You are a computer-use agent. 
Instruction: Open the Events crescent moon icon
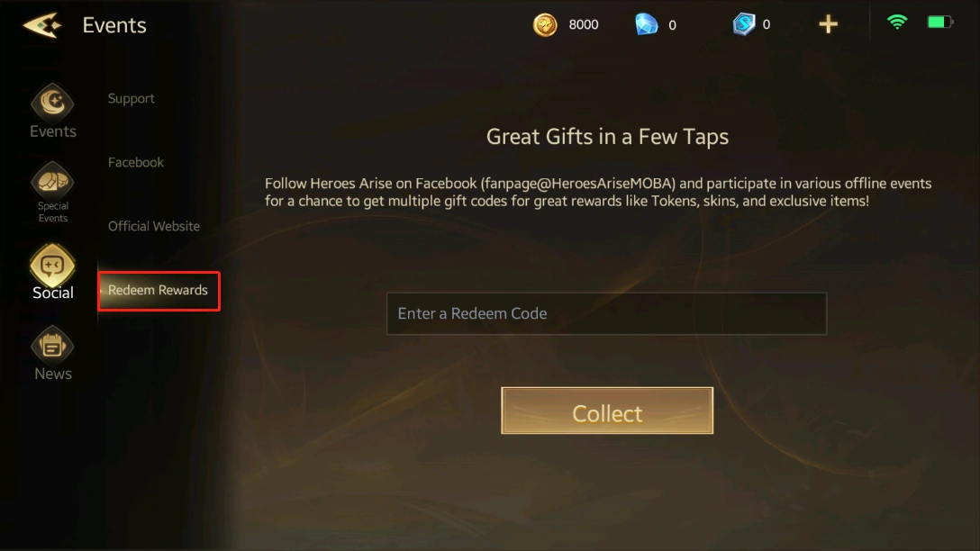pos(52,102)
